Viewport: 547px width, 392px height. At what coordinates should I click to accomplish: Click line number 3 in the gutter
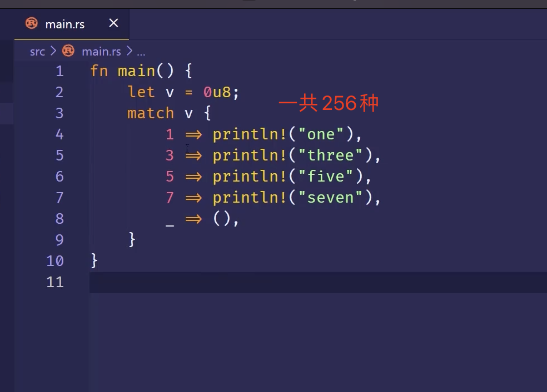(x=59, y=113)
